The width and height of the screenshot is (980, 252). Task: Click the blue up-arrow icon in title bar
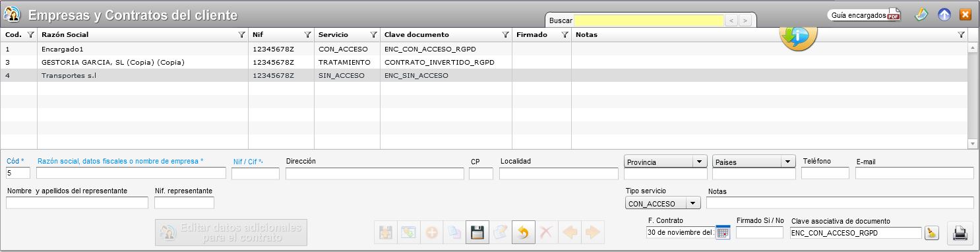[x=944, y=15]
